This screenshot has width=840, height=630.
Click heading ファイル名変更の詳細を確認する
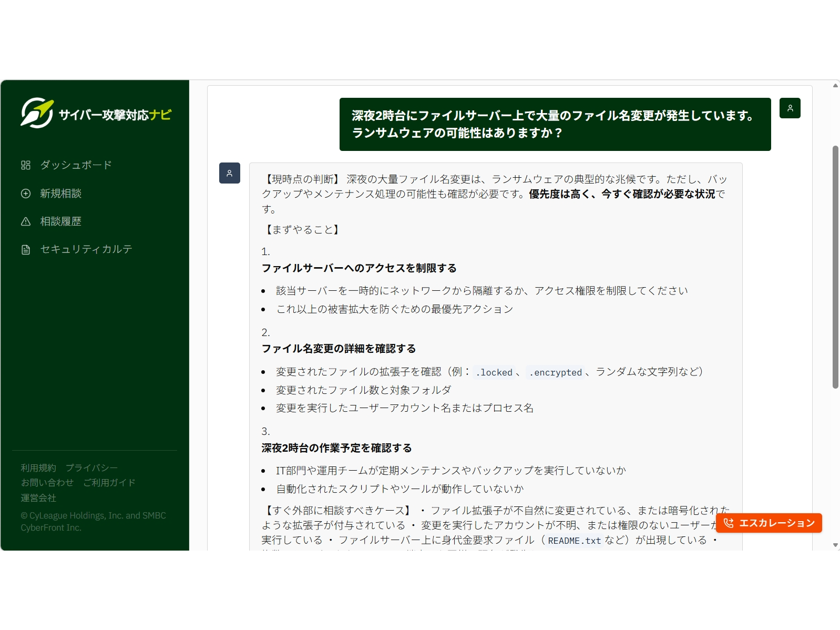(339, 349)
